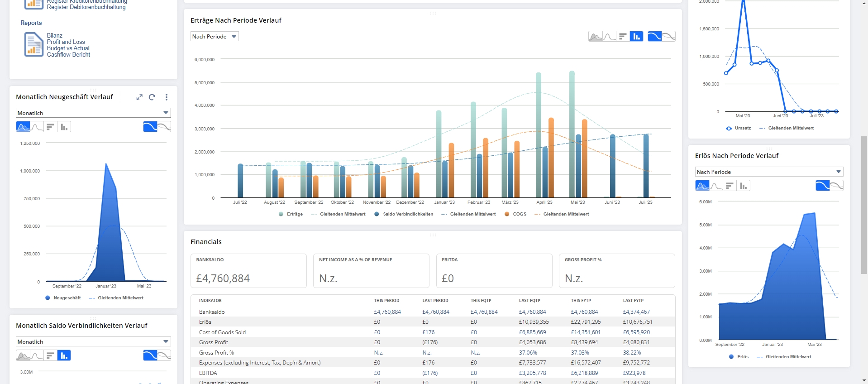Image resolution: width=868 pixels, height=384 pixels.
Task: Refresh the Monatlich Neugeschäft Verlauf chart
Action: click(x=152, y=97)
